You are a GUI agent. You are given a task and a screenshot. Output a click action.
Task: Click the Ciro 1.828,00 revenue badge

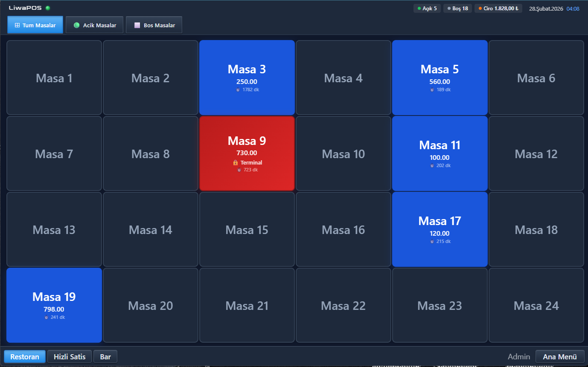tap(498, 9)
